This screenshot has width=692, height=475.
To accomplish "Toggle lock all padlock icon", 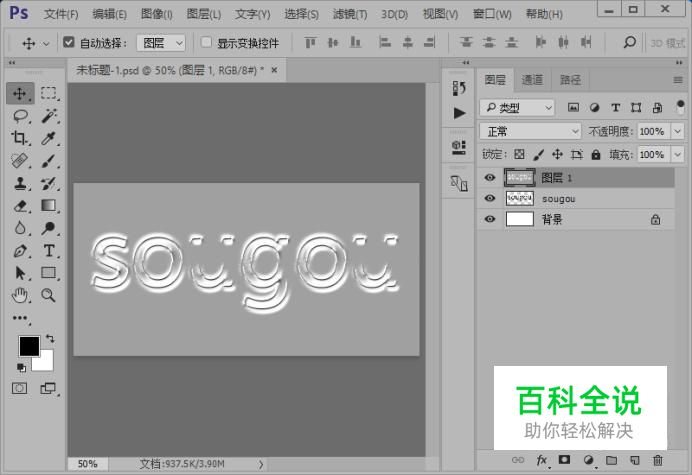I will click(596, 154).
